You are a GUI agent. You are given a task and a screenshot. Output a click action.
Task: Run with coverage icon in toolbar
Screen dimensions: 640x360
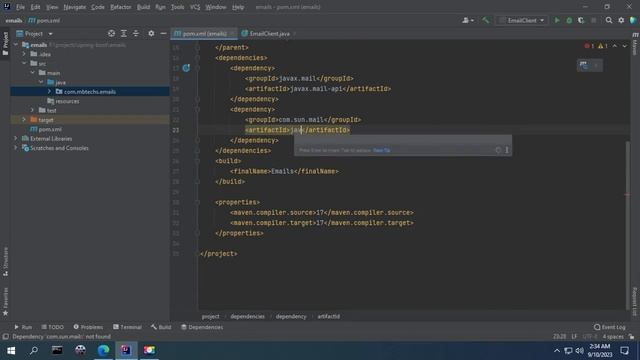[581, 20]
